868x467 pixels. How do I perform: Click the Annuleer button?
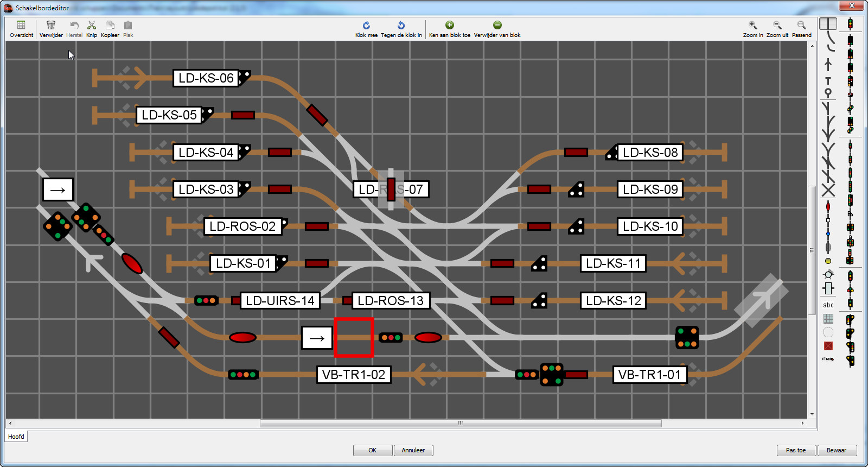pos(413,450)
